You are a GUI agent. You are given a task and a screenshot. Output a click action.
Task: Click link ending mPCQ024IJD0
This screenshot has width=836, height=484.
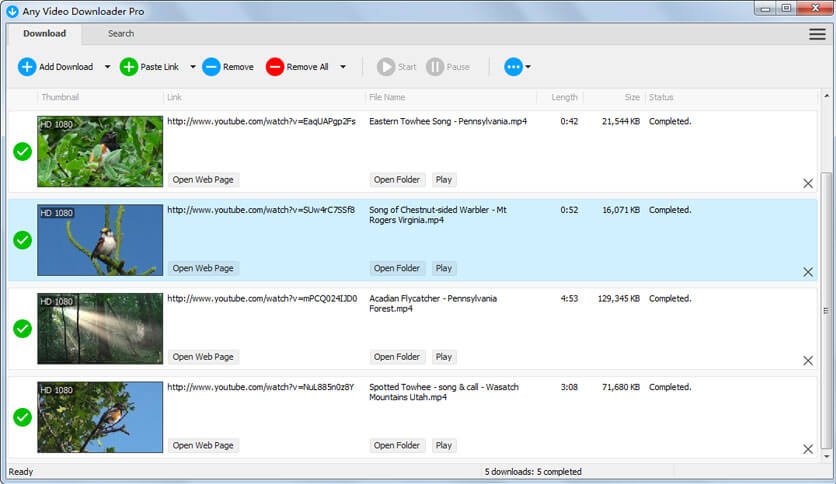coord(262,298)
